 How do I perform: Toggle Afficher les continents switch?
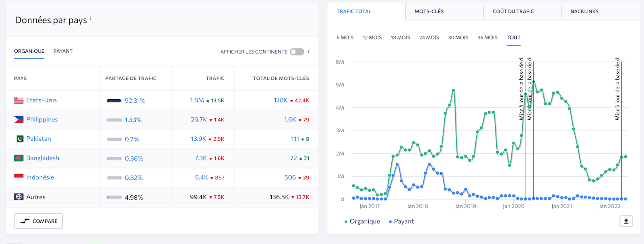coord(297,52)
